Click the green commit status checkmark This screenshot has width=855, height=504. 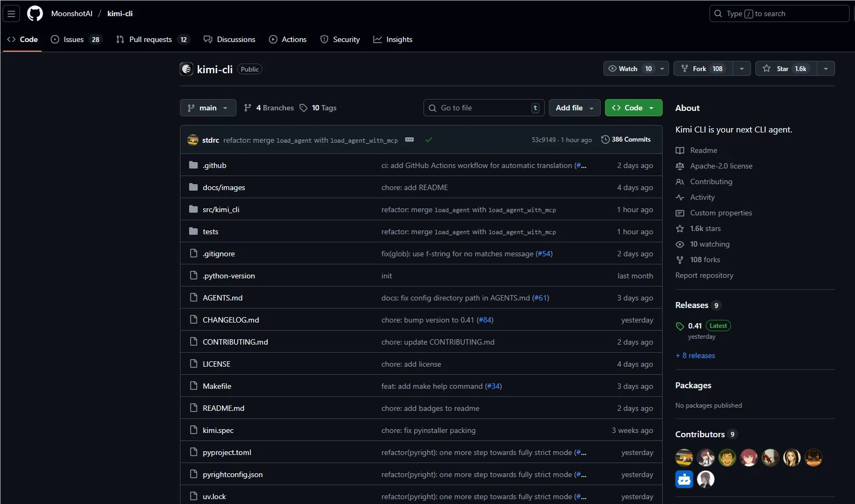tap(429, 140)
